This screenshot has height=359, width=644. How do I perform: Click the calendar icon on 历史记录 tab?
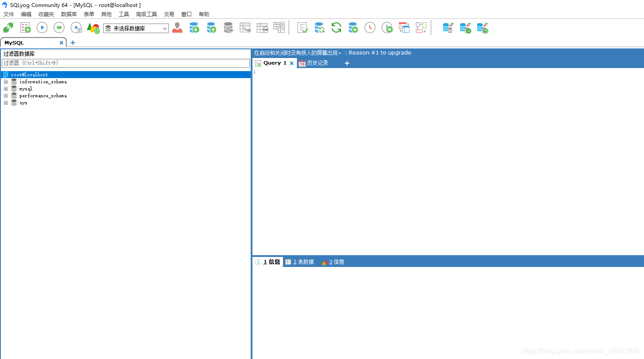tap(302, 63)
